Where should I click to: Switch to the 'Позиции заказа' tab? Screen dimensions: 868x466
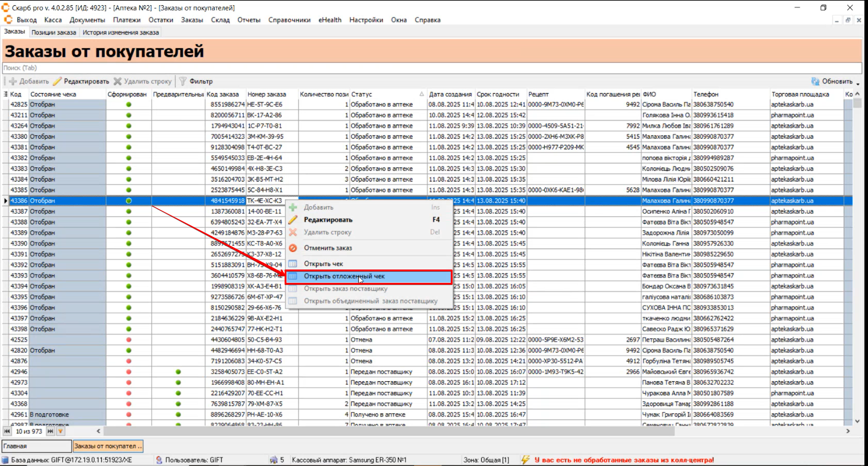pyautogui.click(x=54, y=32)
